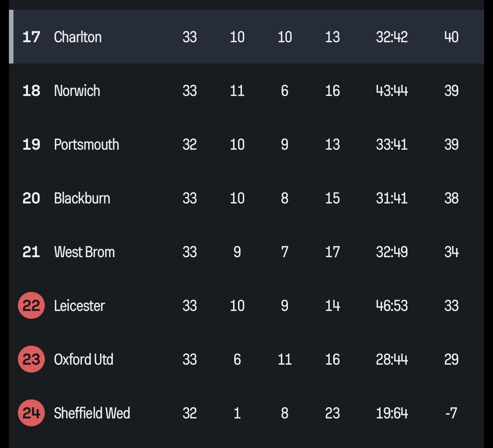493x448 pixels.
Task: Click Sheffield Wed's -7 points value
Action: click(451, 413)
